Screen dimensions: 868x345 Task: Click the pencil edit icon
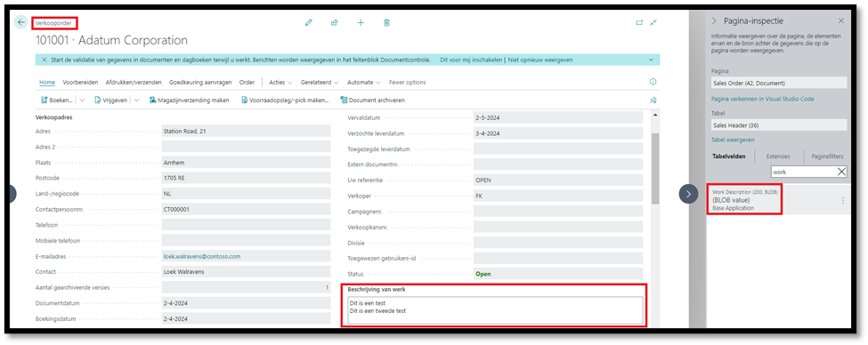pyautogui.click(x=308, y=22)
